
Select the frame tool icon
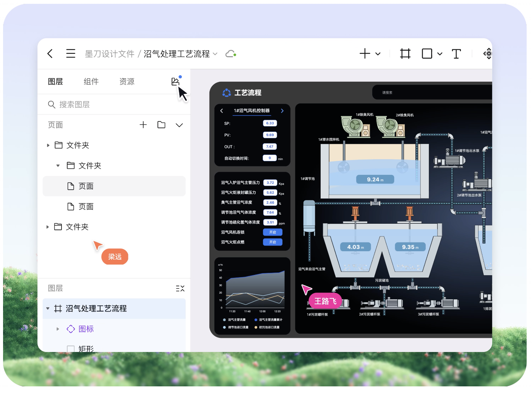(x=405, y=54)
